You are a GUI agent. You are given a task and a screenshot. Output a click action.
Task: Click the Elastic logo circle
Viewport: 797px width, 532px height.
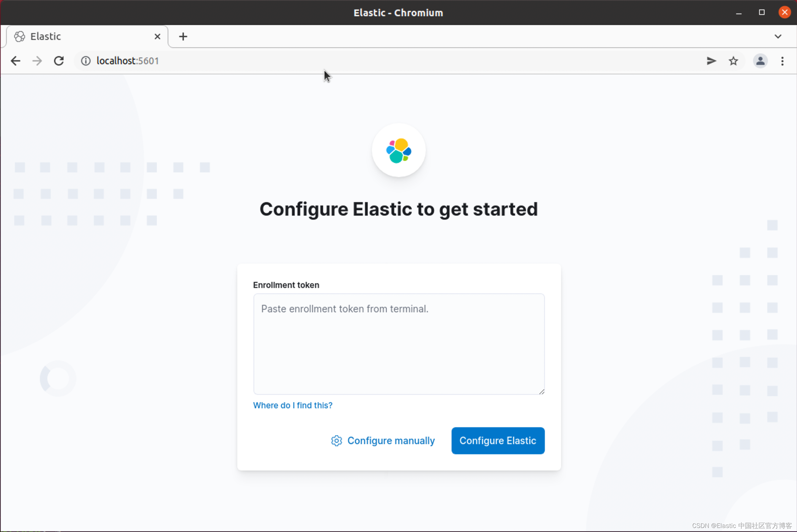(x=398, y=150)
